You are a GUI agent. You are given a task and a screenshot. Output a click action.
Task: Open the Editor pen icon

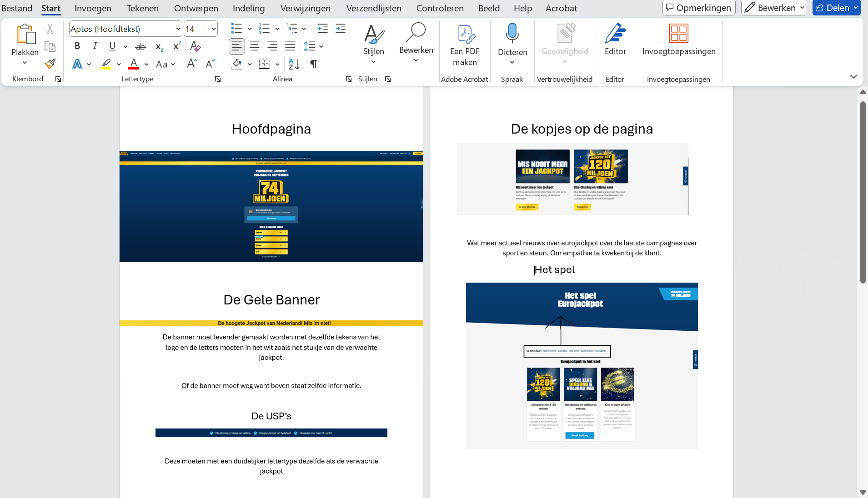tap(615, 33)
